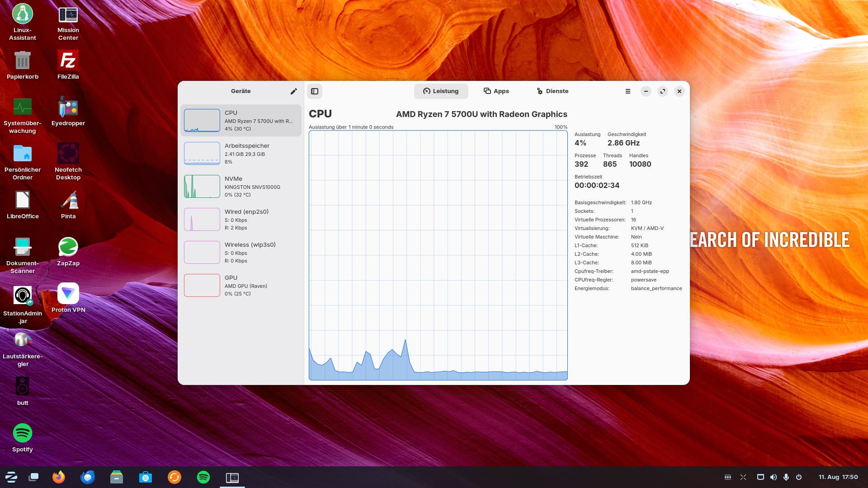Screen dimensions: 868x488
Task: Open the Wired (enp2s0) network entry
Action: pos(241,220)
